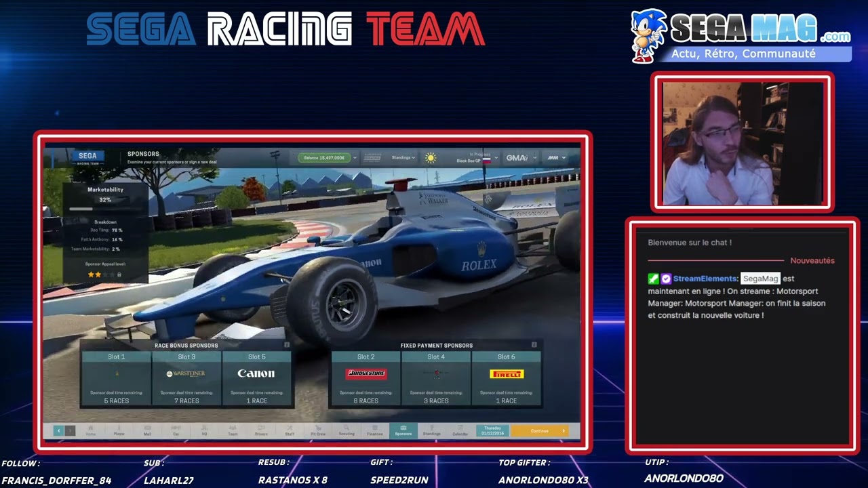Click top gifter ANORLONDO80 X3
This screenshot has height=488, width=868.
(x=543, y=480)
